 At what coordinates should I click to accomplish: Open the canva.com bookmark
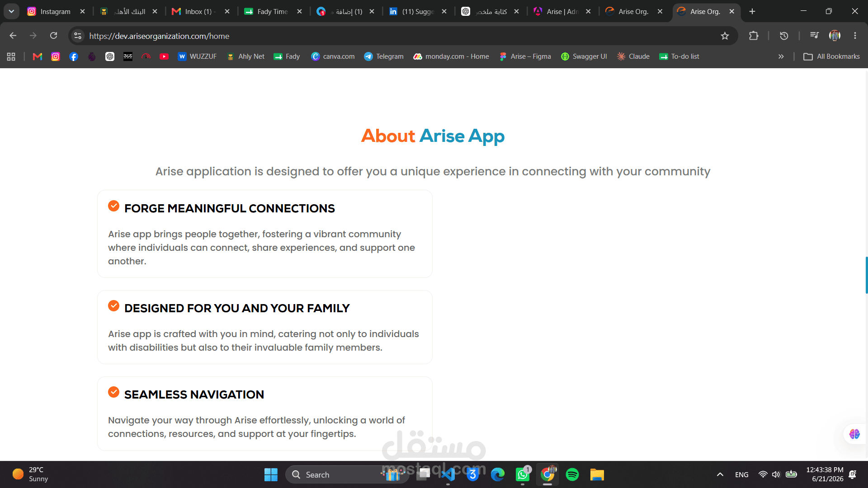pos(333,56)
